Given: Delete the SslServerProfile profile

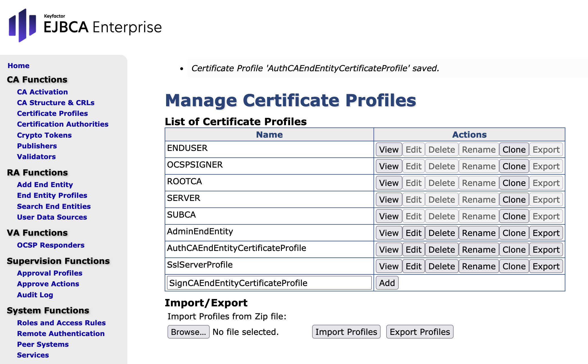Looking at the screenshot, I should point(441,266).
